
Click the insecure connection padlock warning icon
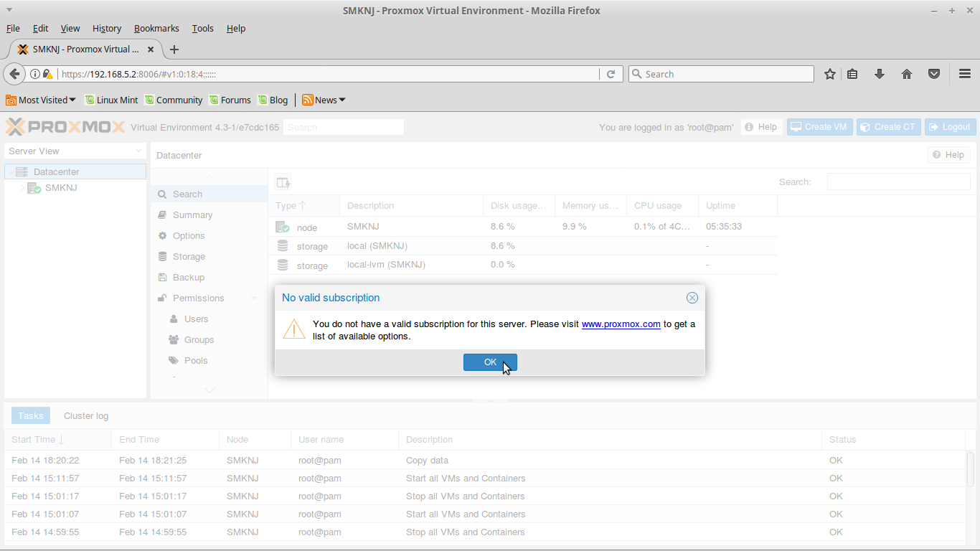(47, 74)
